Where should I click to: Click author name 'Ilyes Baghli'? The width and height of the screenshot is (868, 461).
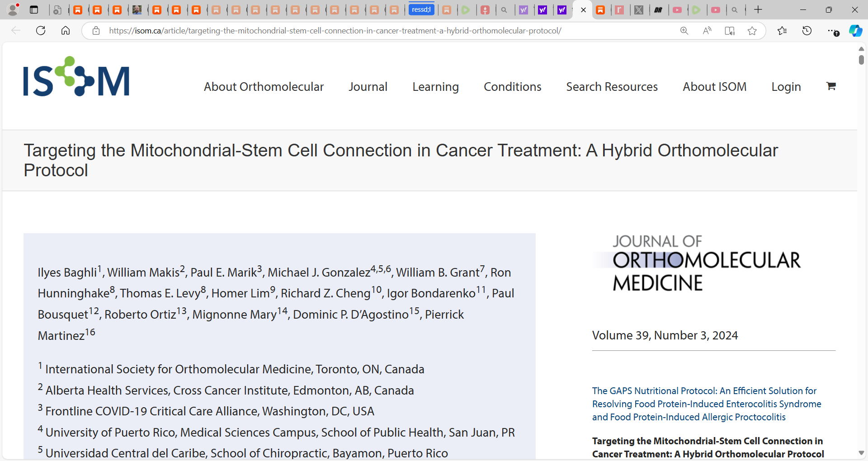coord(67,273)
